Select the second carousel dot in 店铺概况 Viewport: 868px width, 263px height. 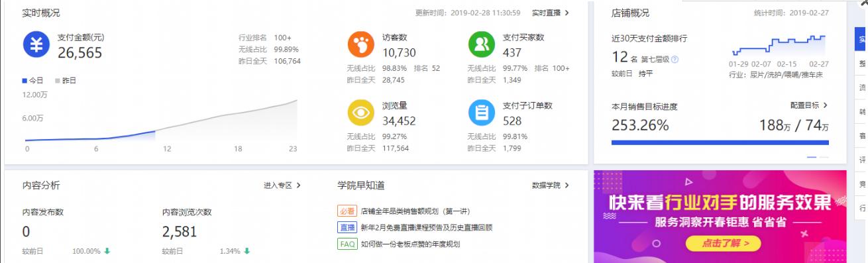[824, 157]
